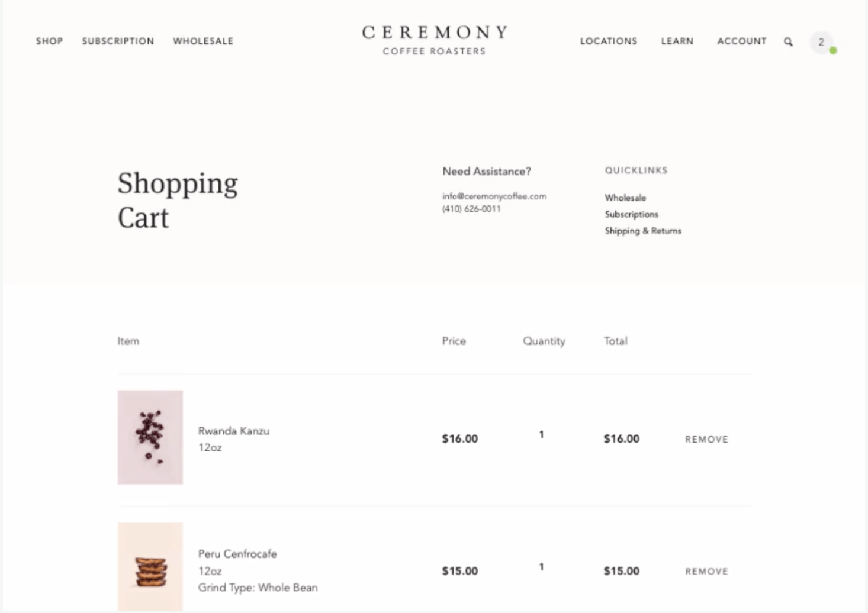
Task: Click the (410) 626-0011 phone number
Action: coord(471,209)
